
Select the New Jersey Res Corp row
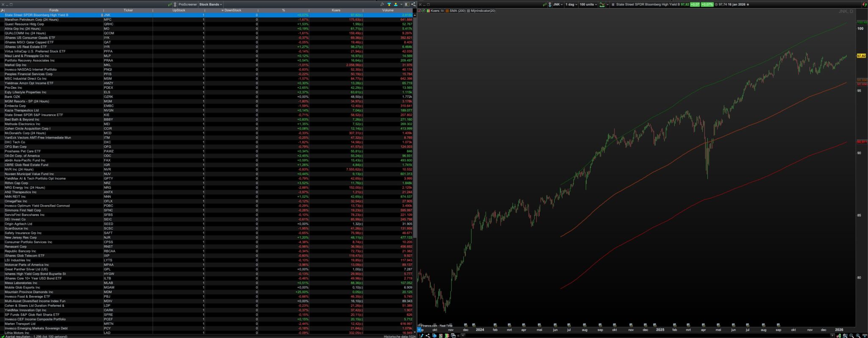pyautogui.click(x=206, y=238)
